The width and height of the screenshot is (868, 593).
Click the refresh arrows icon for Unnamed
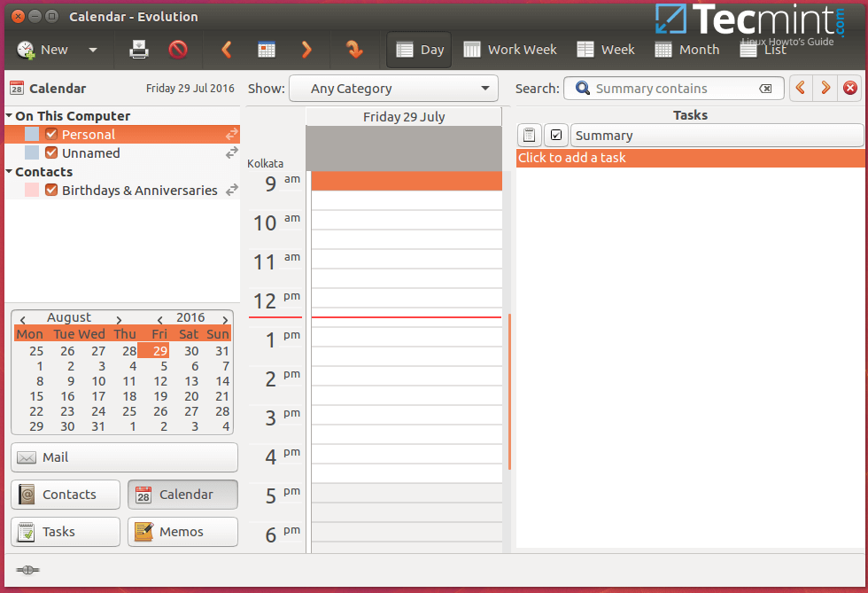[x=232, y=152]
